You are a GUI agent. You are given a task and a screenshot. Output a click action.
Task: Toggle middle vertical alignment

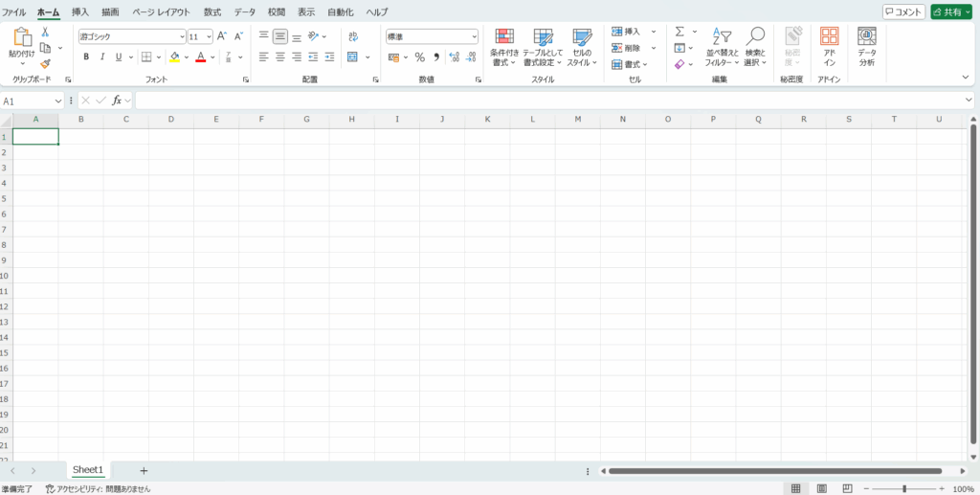point(280,36)
